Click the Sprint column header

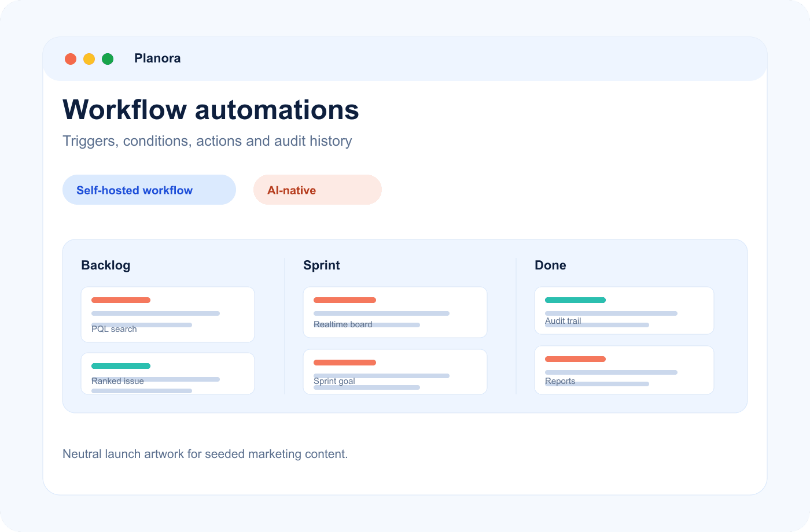(322, 265)
